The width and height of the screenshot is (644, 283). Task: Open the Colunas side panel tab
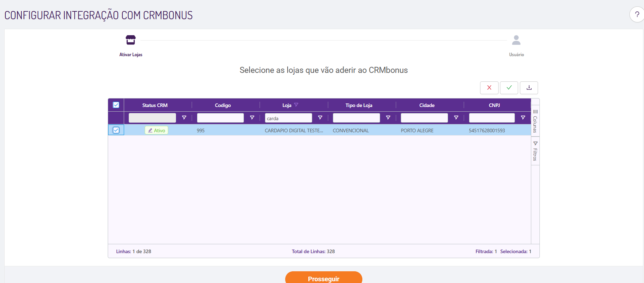tap(535, 121)
